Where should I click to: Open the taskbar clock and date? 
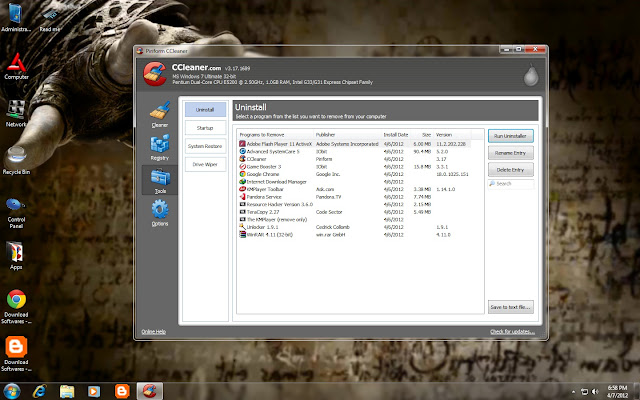[x=617, y=391]
